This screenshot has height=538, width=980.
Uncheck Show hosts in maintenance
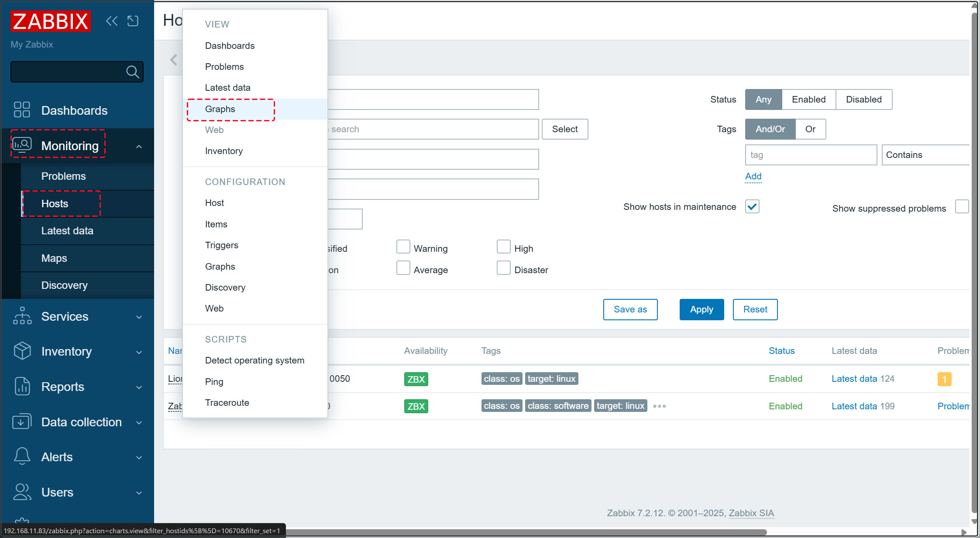pyautogui.click(x=752, y=206)
